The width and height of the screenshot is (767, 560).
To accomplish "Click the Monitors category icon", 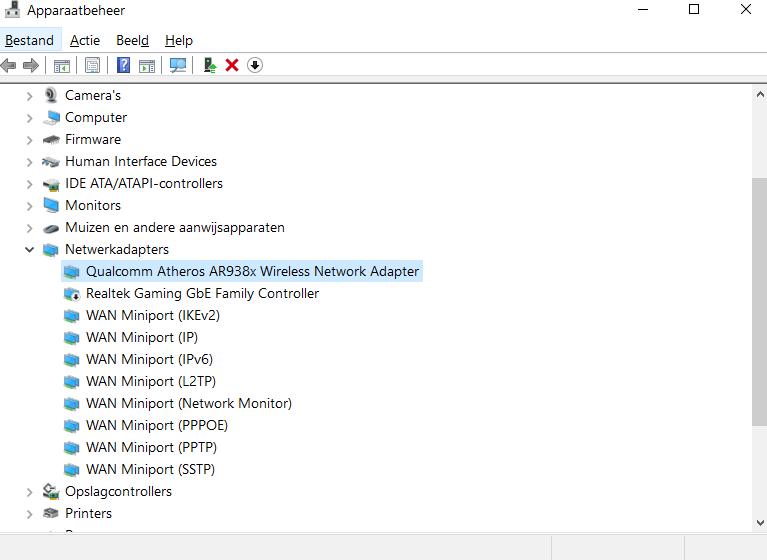I will tap(51, 205).
